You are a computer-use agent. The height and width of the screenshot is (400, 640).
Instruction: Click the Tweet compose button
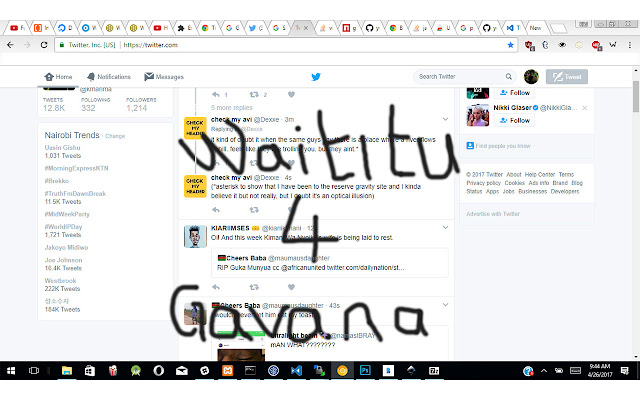[567, 76]
